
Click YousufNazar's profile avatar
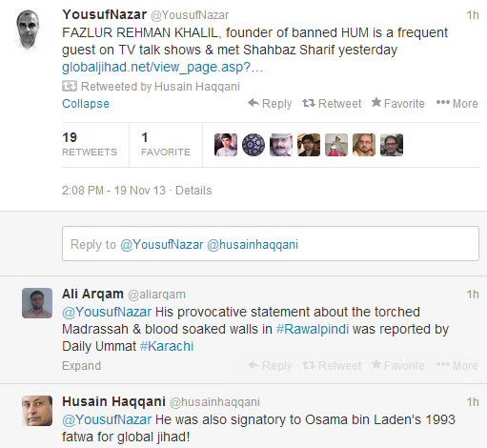tap(28, 31)
